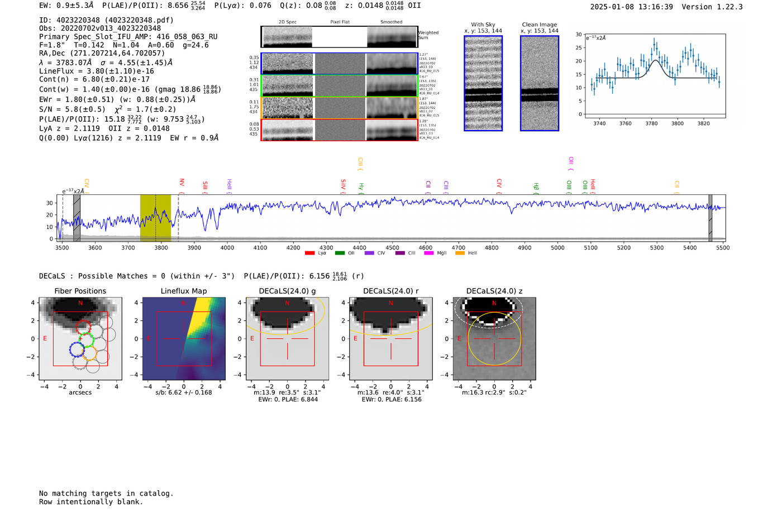Click the hatched gray region near 3550 Å

click(77, 218)
